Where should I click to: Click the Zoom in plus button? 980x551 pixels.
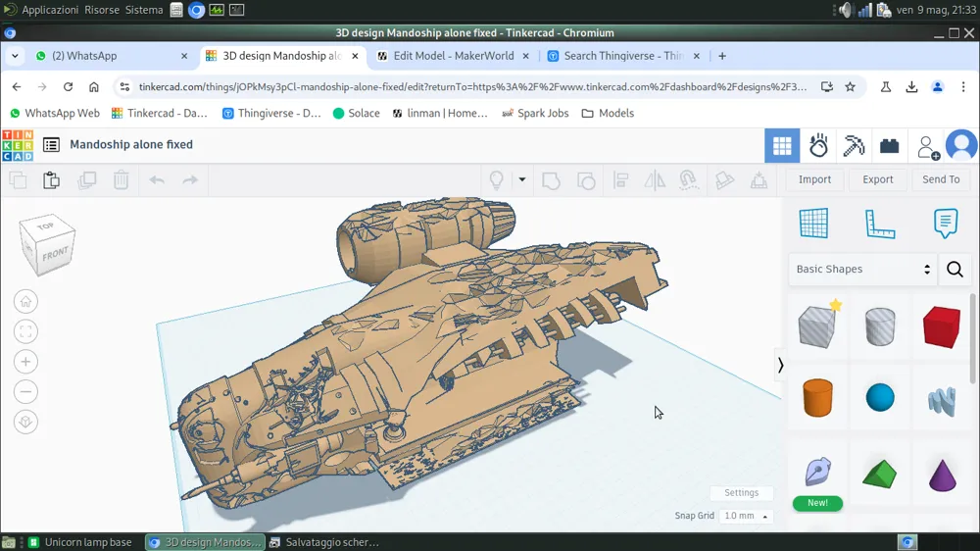coord(25,362)
